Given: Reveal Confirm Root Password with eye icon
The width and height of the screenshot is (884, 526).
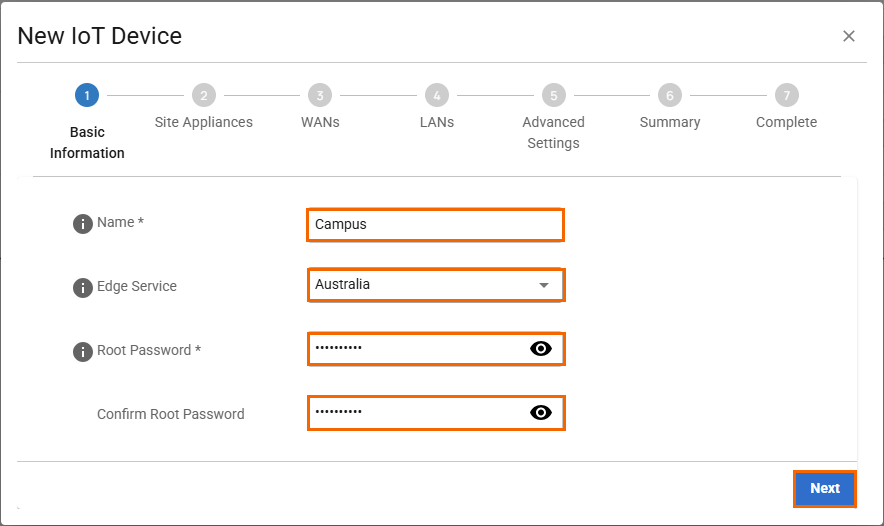Looking at the screenshot, I should click(541, 413).
